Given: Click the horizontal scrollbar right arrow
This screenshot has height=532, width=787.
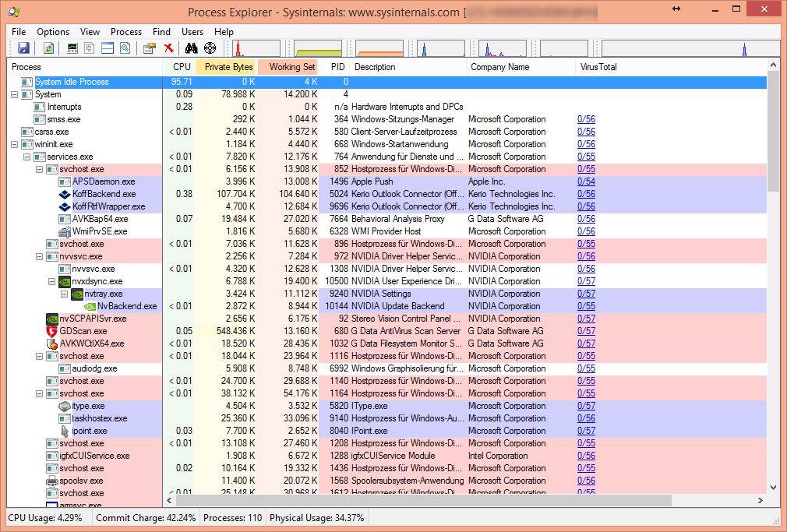Looking at the screenshot, I should 760,500.
